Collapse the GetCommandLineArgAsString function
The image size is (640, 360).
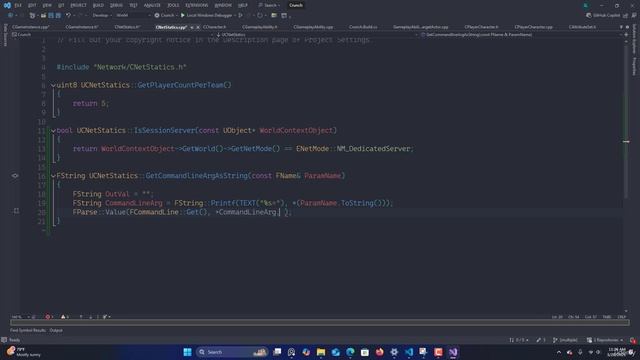pyautogui.click(x=53, y=176)
